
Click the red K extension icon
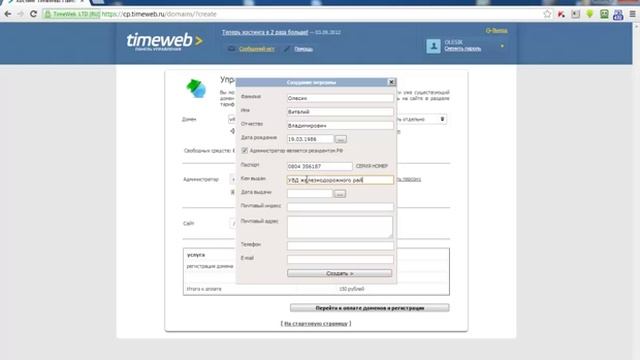tap(561, 14)
